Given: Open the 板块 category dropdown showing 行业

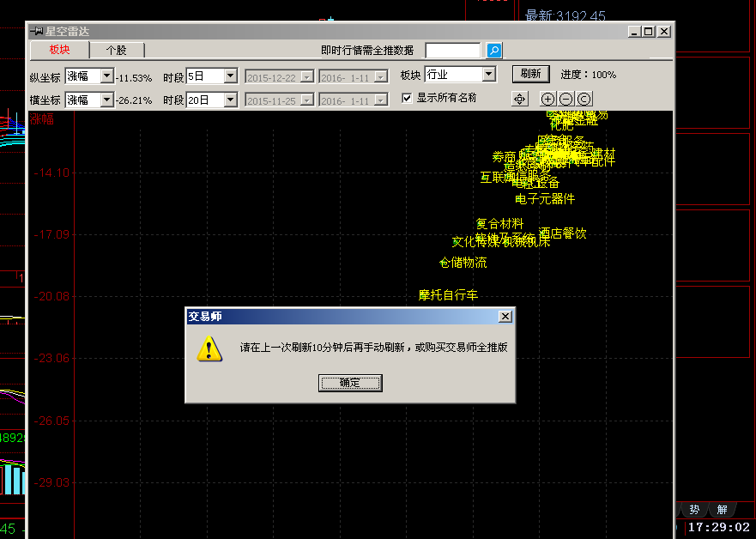Looking at the screenshot, I should coord(490,74).
